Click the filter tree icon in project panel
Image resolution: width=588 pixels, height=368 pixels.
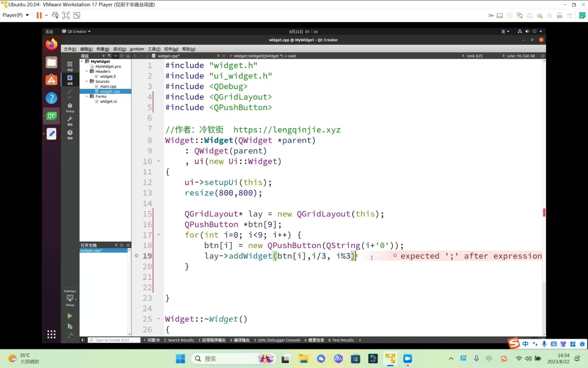pyautogui.click(x=109, y=56)
